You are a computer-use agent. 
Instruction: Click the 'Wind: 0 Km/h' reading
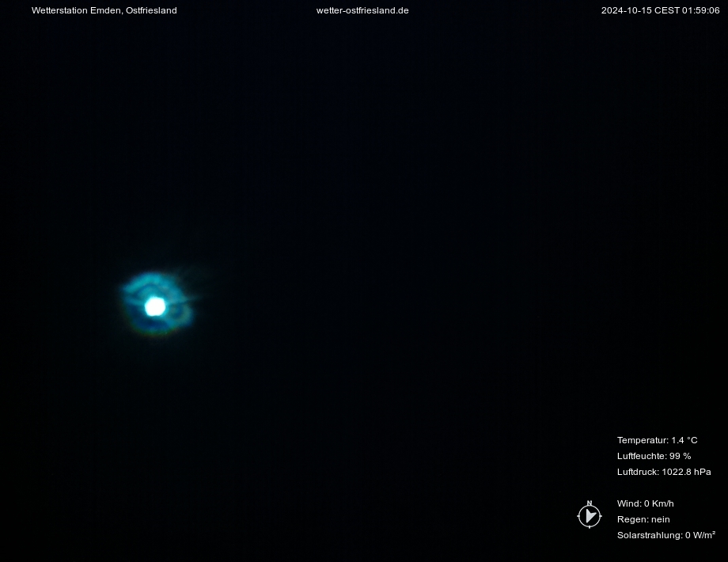pyautogui.click(x=646, y=503)
